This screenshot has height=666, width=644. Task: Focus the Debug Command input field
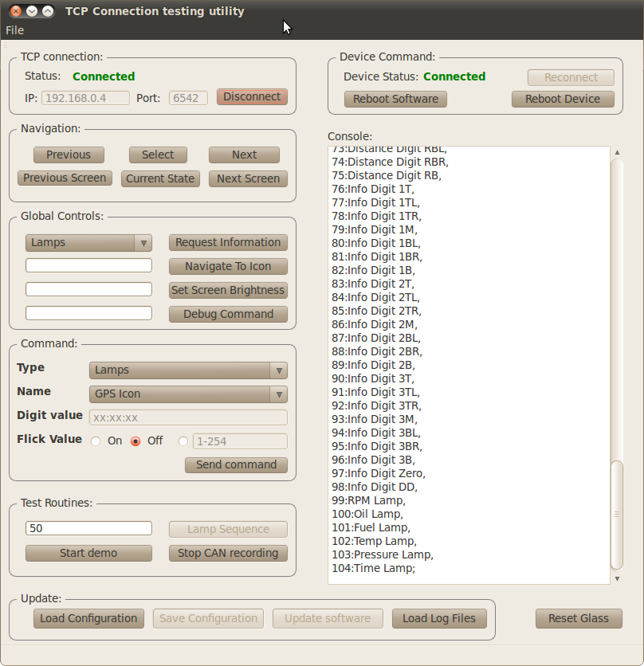tap(88, 313)
